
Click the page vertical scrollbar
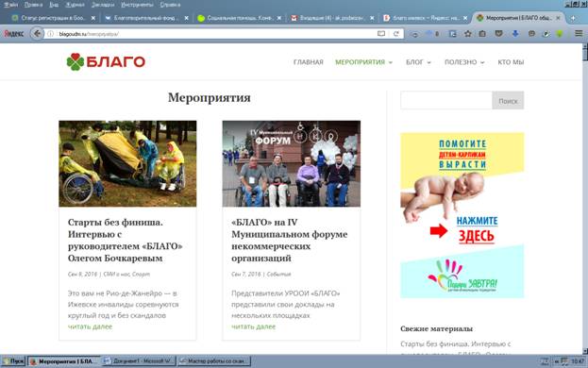pyautogui.click(x=585, y=198)
